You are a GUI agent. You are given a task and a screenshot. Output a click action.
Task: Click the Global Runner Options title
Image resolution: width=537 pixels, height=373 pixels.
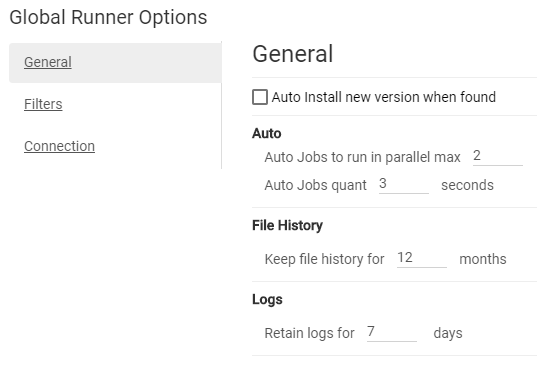pos(108,17)
